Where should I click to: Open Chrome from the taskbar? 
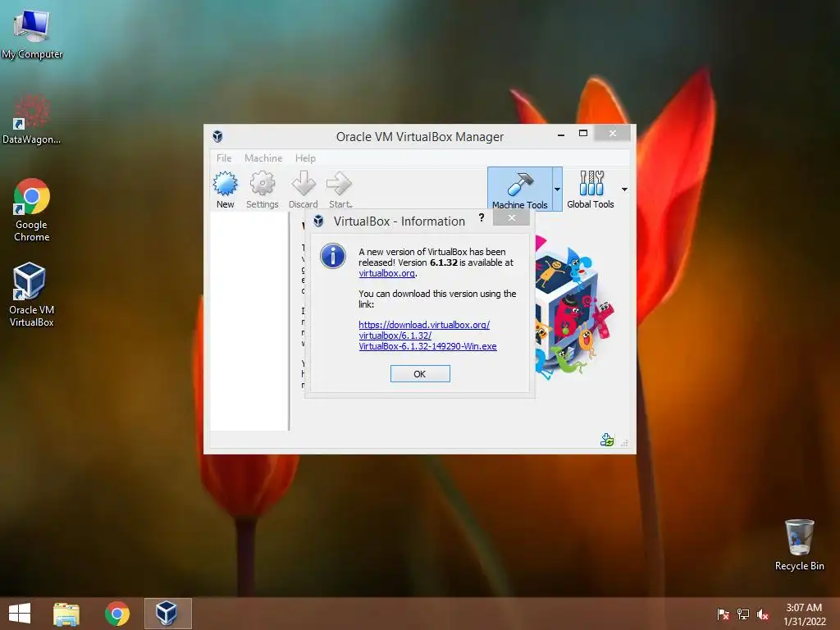point(116,614)
